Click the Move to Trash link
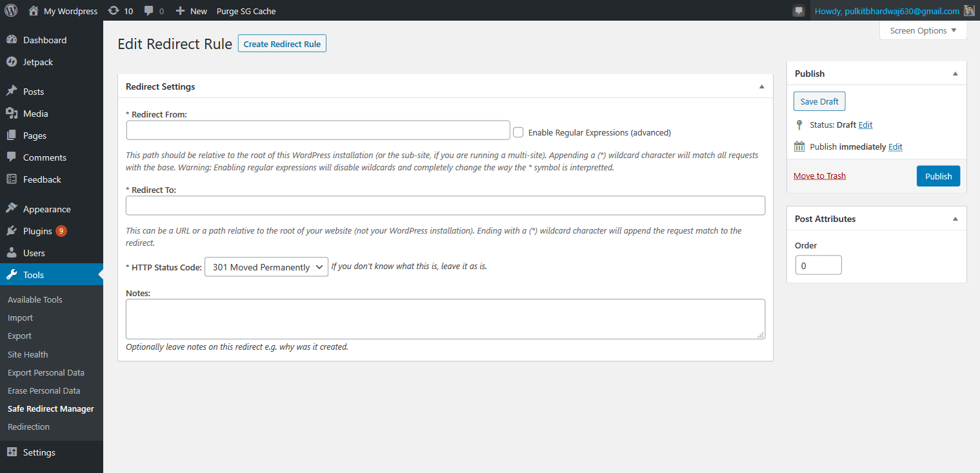This screenshot has width=980, height=473. (x=819, y=175)
